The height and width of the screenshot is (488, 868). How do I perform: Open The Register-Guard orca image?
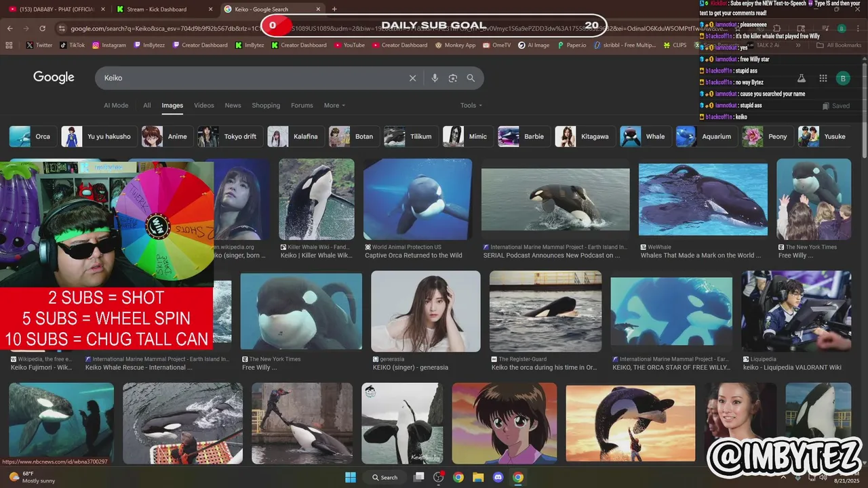coord(546,312)
